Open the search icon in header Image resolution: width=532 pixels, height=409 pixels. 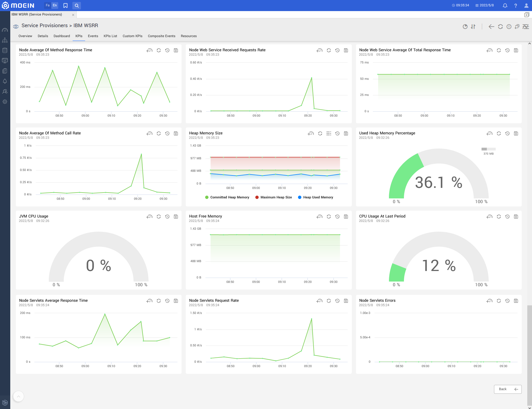click(77, 6)
